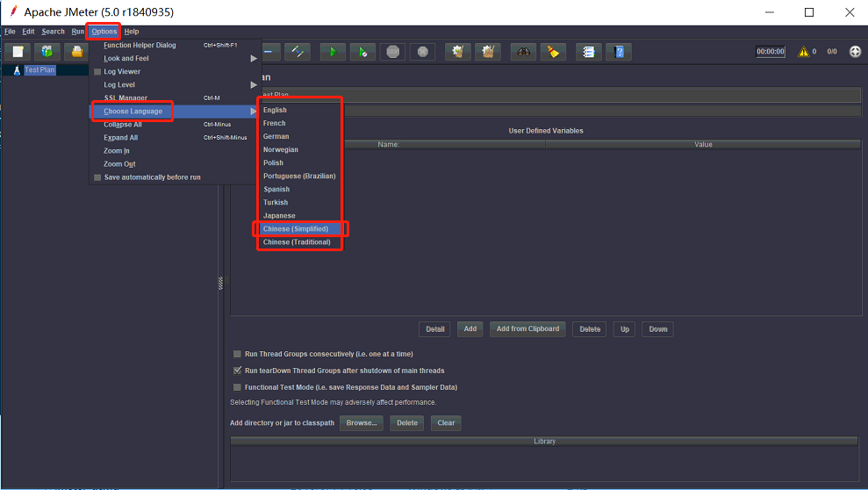Select Polish language

point(299,162)
